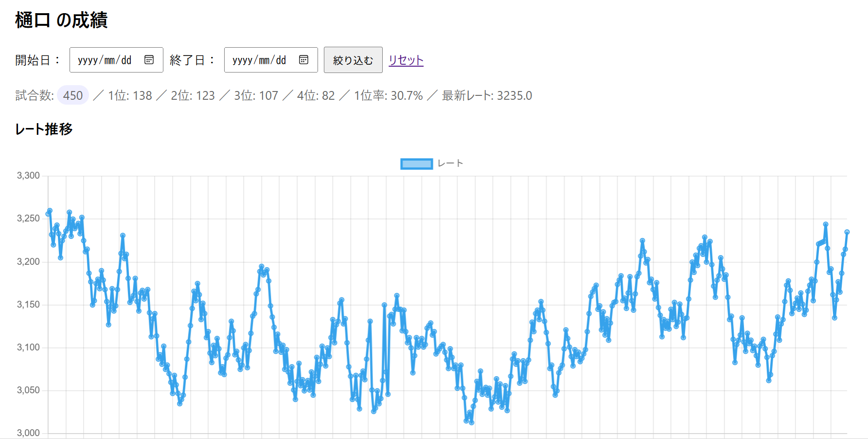Click the first data point on the rate chart
The width and height of the screenshot is (868, 439).
tap(48, 214)
